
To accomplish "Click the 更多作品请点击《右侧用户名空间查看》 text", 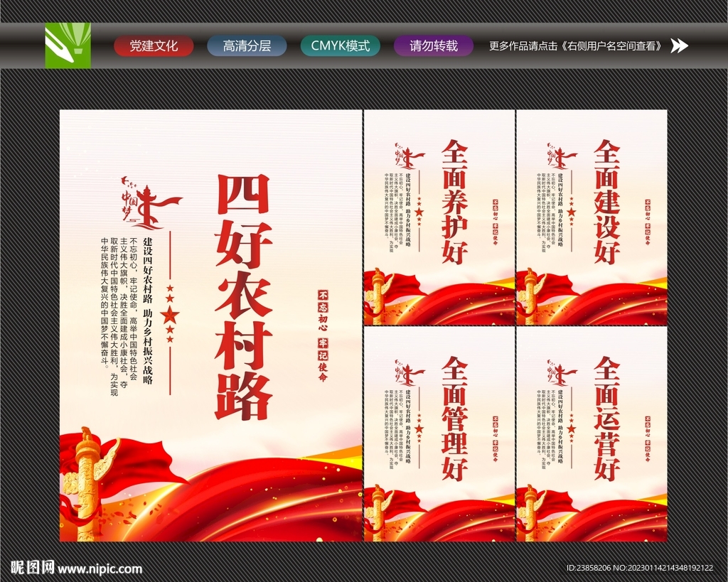I will click(576, 46).
